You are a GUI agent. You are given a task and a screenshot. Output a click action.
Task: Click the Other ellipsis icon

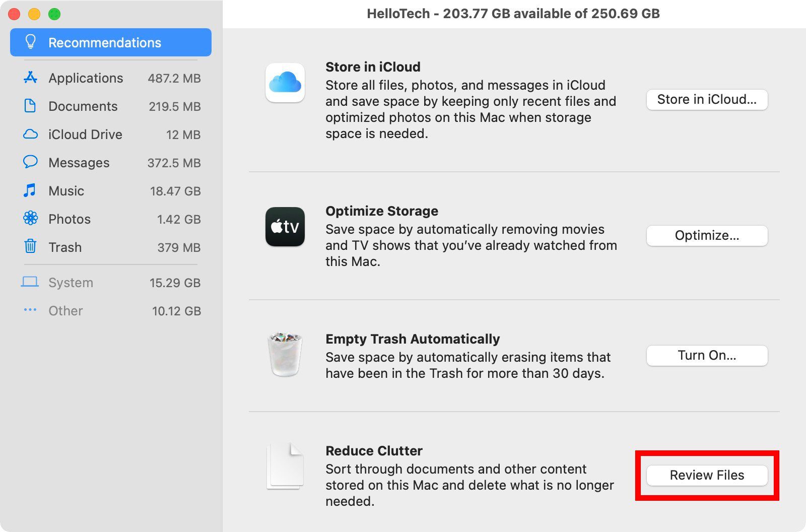(x=30, y=310)
